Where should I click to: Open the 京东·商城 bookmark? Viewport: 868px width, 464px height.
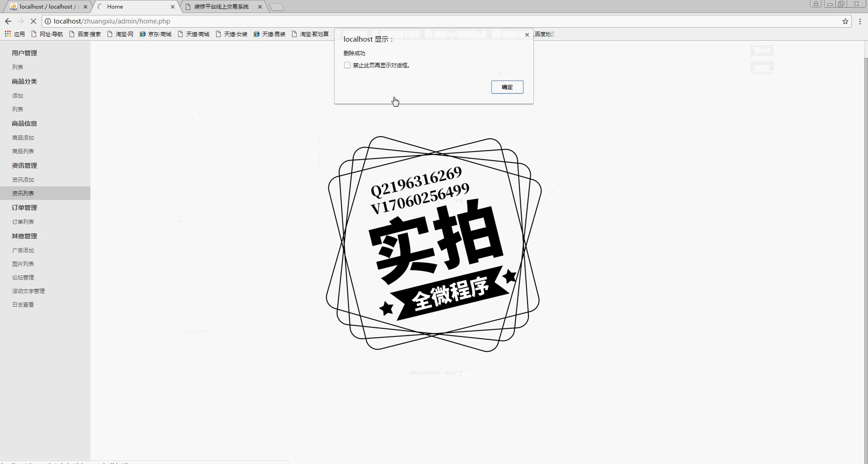tap(156, 34)
